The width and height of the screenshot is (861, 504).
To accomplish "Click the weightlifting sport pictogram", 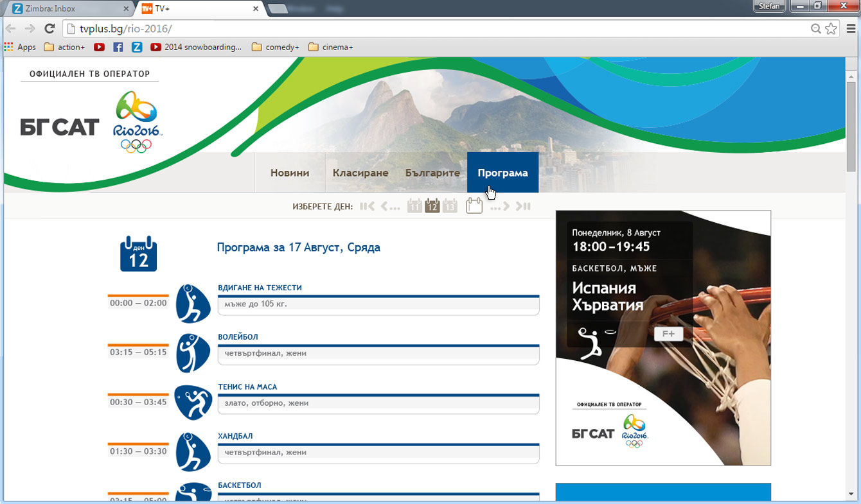I will pos(193,303).
